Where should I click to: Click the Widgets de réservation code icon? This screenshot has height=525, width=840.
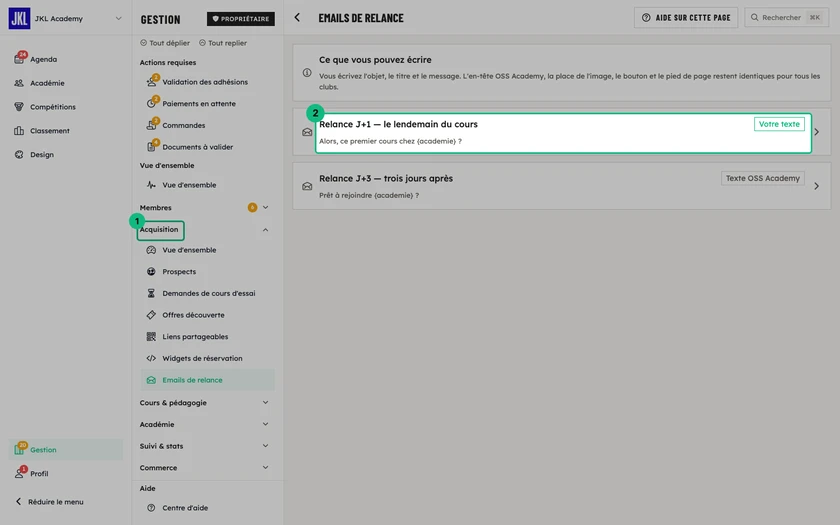151,358
